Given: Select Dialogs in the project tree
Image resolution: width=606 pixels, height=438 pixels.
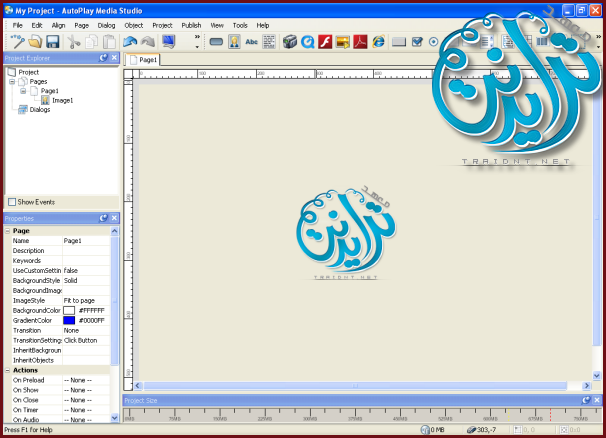Looking at the screenshot, I should coord(40,110).
